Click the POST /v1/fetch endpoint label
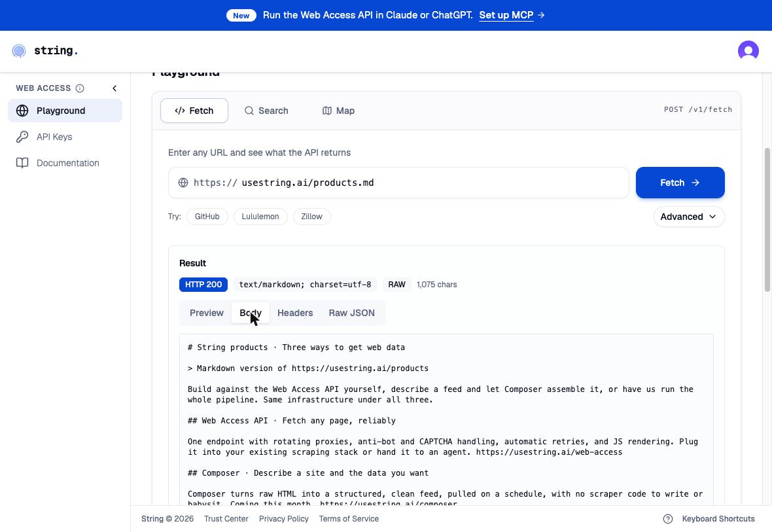Viewport: 772px width, 532px height. [x=697, y=109]
